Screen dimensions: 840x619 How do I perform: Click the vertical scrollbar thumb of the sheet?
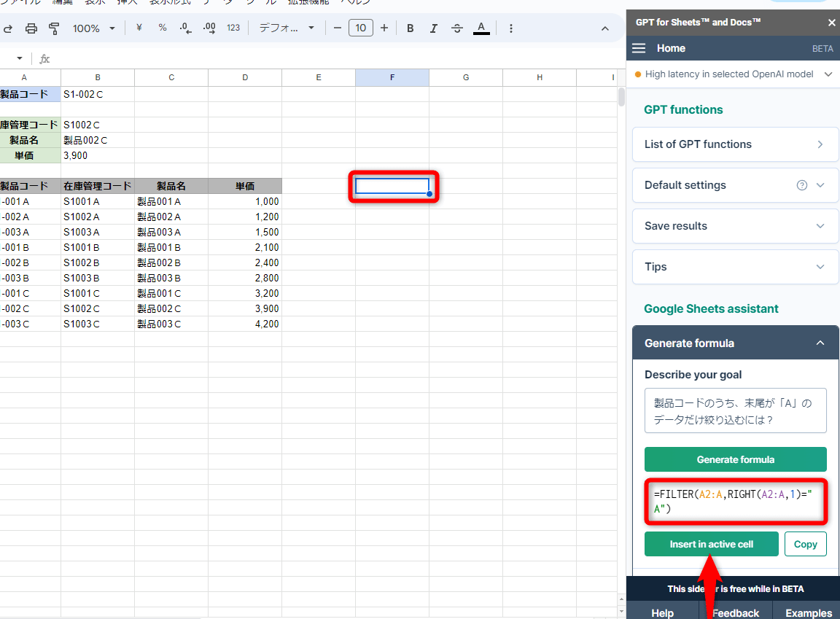click(x=621, y=97)
